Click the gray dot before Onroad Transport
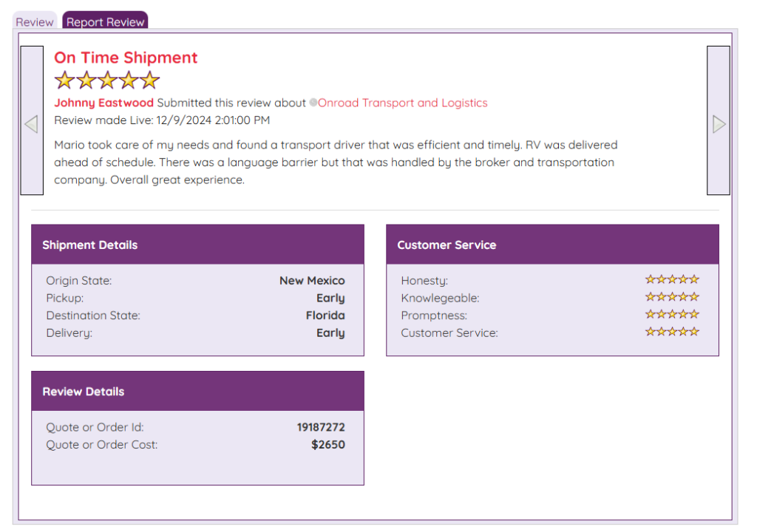 [x=313, y=103]
